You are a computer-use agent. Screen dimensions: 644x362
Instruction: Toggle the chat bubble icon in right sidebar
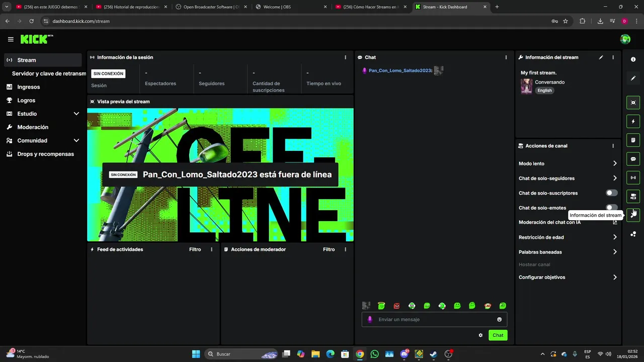[633, 159]
